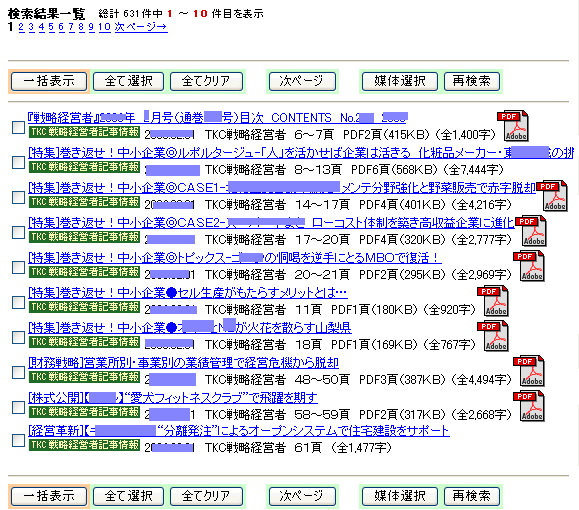Open PDF icon for 愛犬フィットネスクラブ article
The height and width of the screenshot is (510, 579).
(x=529, y=406)
